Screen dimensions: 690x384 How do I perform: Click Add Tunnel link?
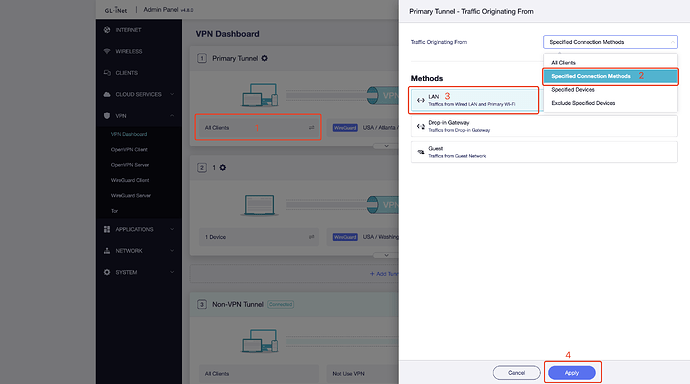[384, 274]
